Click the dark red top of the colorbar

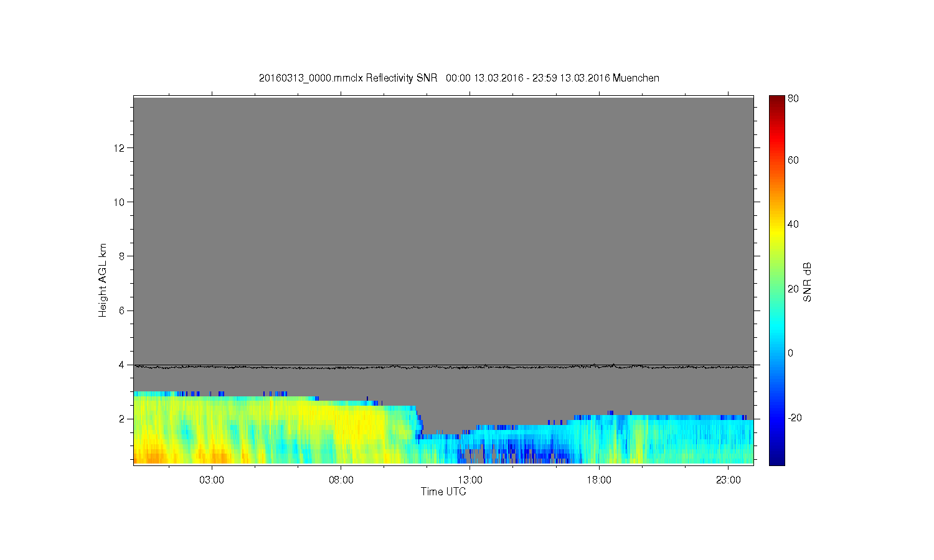(776, 101)
